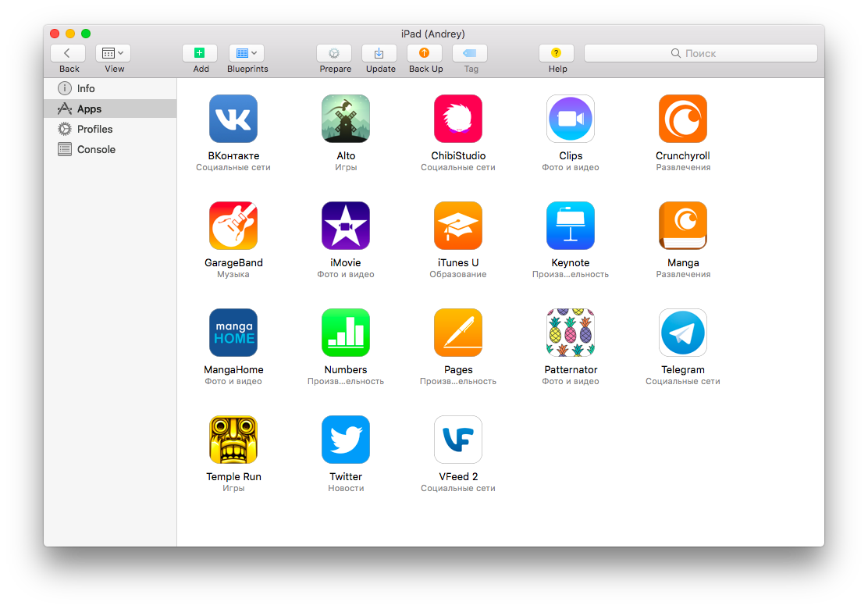Open Help with the question mark
This screenshot has height=609, width=868.
[x=557, y=53]
